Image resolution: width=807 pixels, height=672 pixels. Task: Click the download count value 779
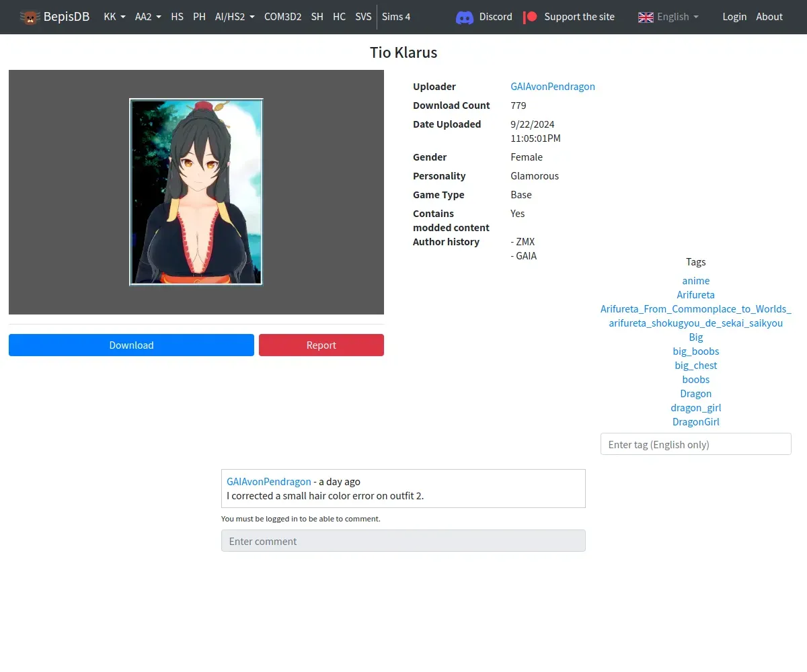(x=518, y=105)
